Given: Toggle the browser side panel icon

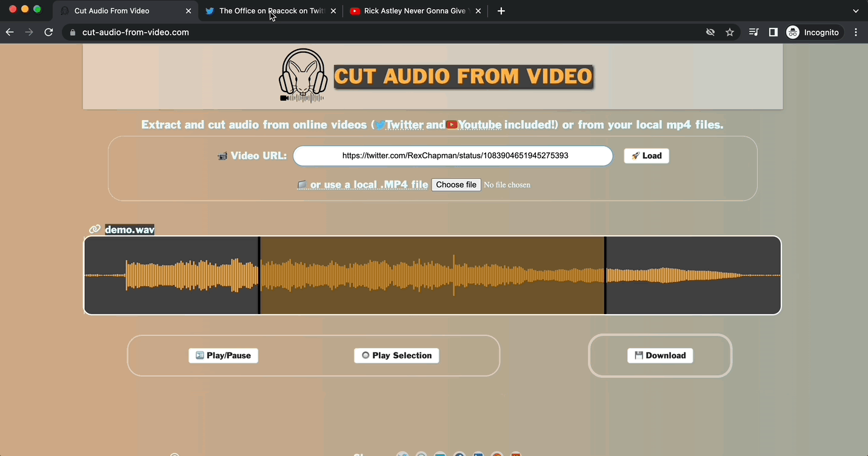Looking at the screenshot, I should pyautogui.click(x=773, y=32).
